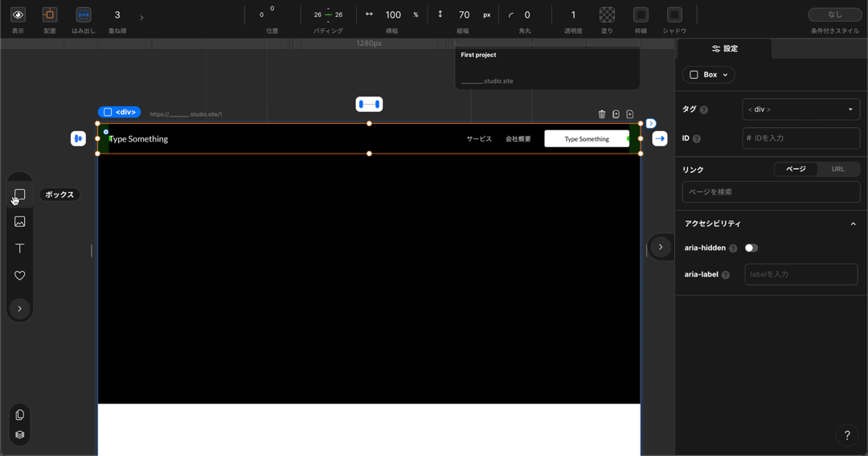Click the 位置 position control

(267, 12)
